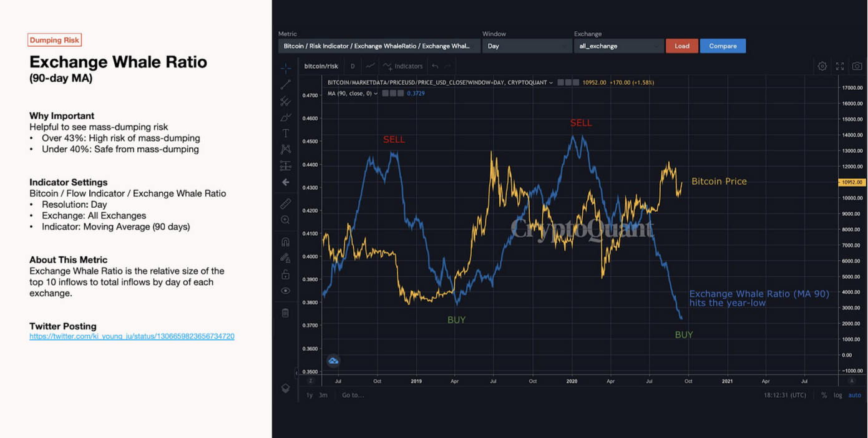Click the trash icon to remove drawings
868x438 pixels.
click(x=285, y=313)
